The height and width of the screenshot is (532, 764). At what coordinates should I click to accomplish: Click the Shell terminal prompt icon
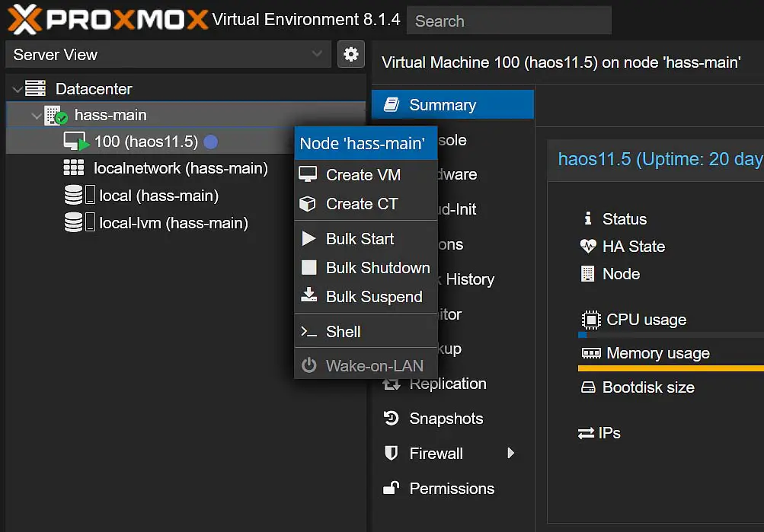[x=309, y=332]
